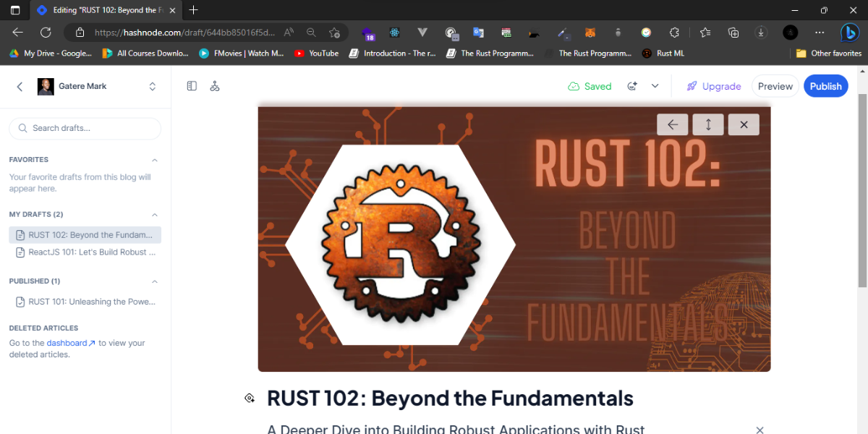Click the browser profile avatar
868x434 pixels.
point(791,33)
